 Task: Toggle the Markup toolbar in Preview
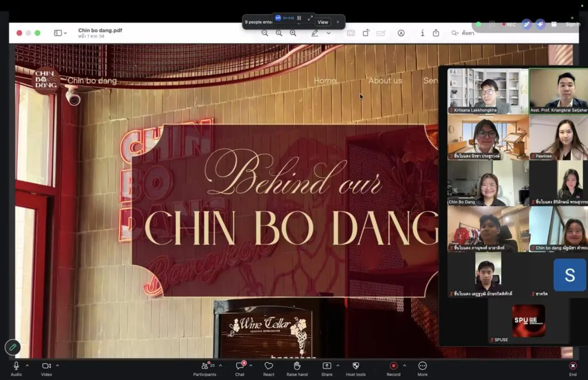point(401,33)
